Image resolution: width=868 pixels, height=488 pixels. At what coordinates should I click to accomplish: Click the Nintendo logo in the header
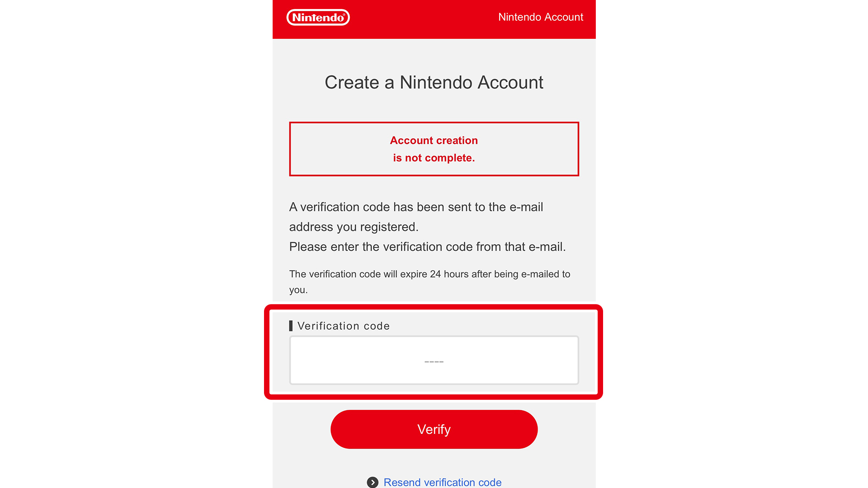click(x=318, y=17)
